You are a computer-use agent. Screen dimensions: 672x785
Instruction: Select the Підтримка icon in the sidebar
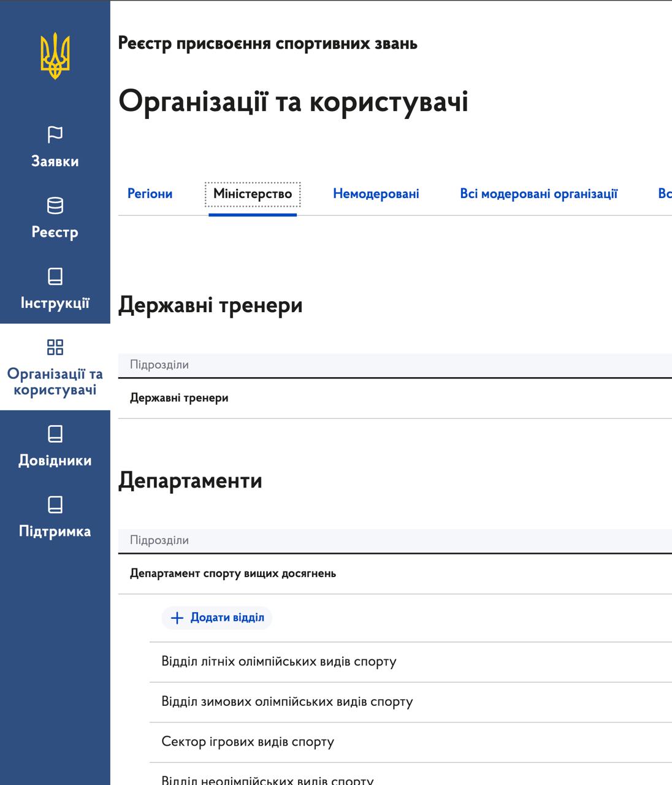click(x=56, y=505)
